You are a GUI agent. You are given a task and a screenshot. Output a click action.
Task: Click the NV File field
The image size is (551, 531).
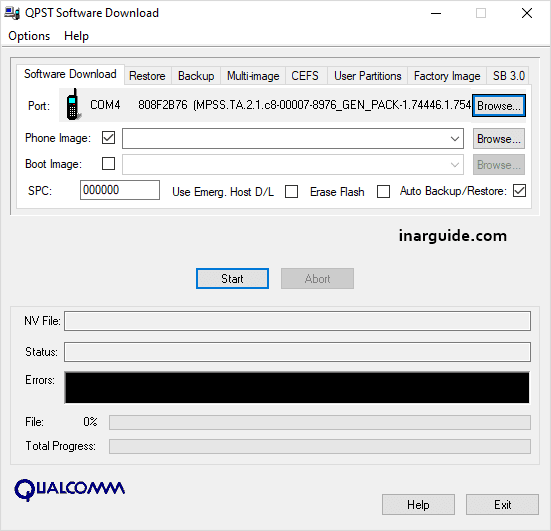(297, 321)
